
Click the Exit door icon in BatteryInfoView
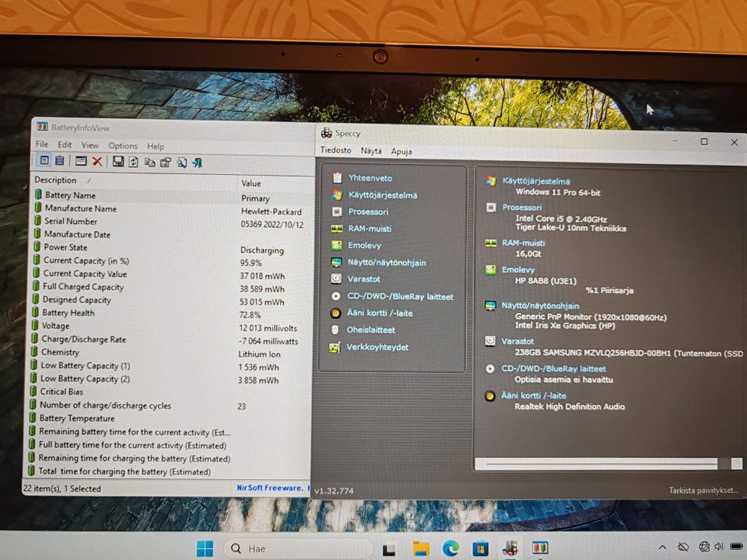click(198, 163)
